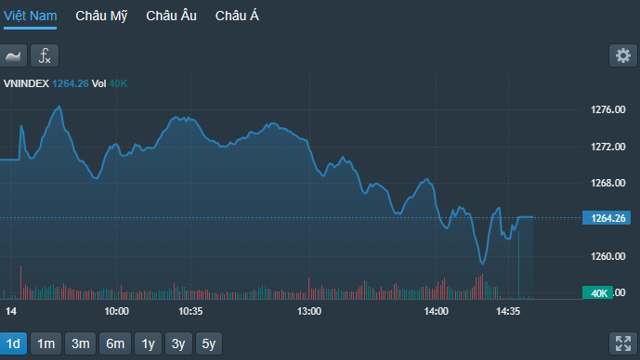
Task: Set range to 3y
Action: (x=178, y=343)
